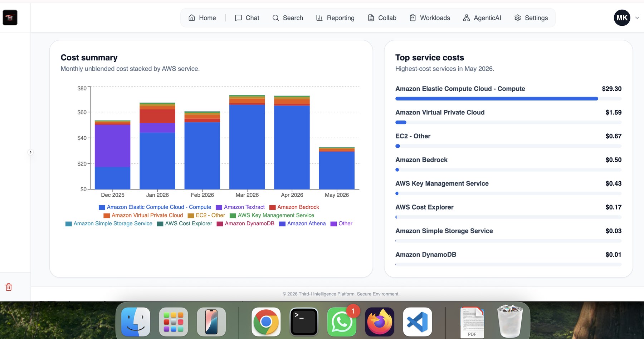
Task: Select the Jan 2026 red Bedrock bar segment
Action: coord(157,116)
